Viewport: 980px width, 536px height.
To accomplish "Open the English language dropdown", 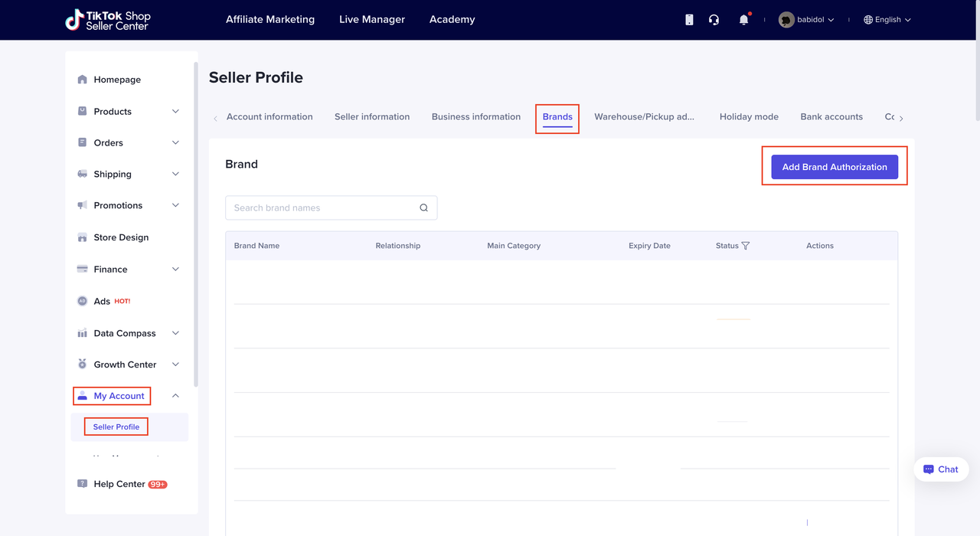I will click(887, 20).
